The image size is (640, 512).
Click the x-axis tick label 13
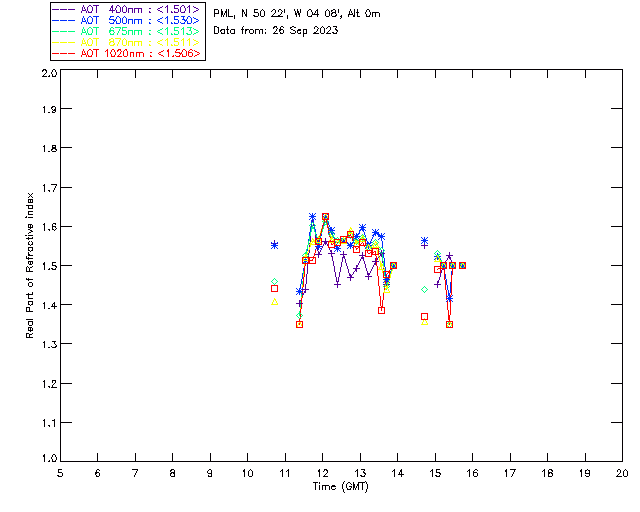click(x=360, y=473)
